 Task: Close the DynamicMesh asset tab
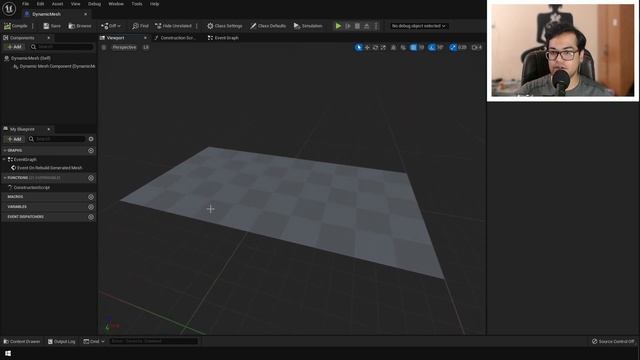point(85,14)
